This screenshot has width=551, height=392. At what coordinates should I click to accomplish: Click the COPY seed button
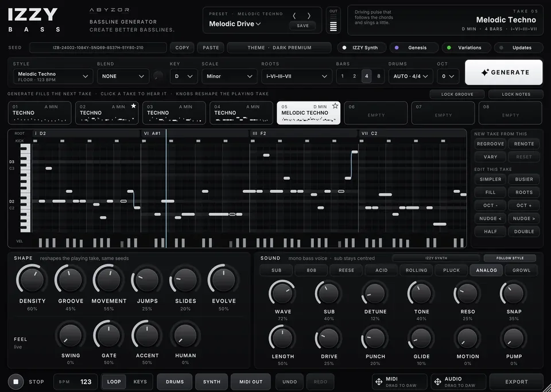[x=182, y=48]
